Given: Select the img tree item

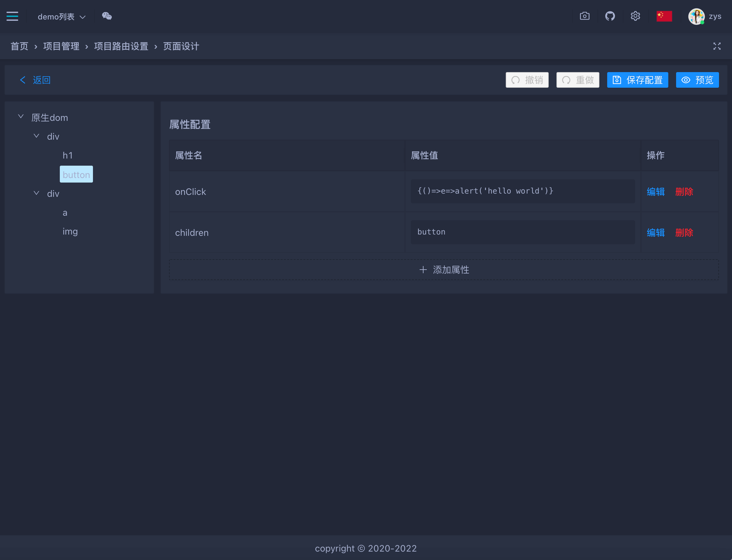Looking at the screenshot, I should 70,231.
